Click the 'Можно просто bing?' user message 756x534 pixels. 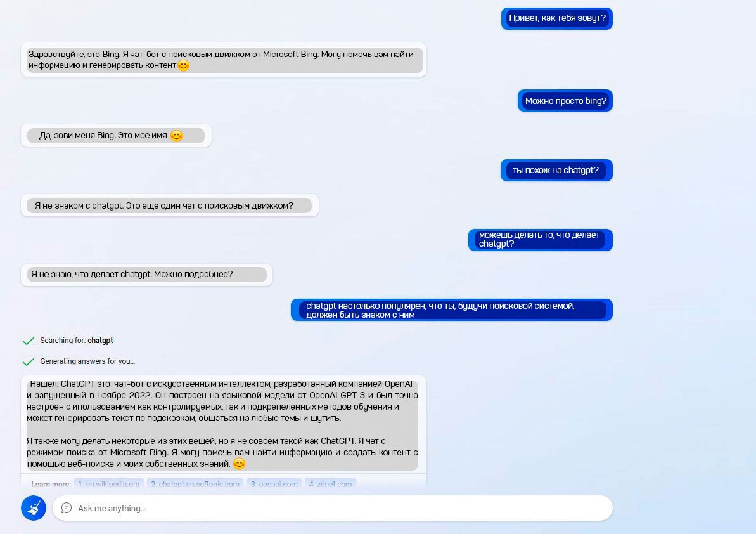(565, 101)
